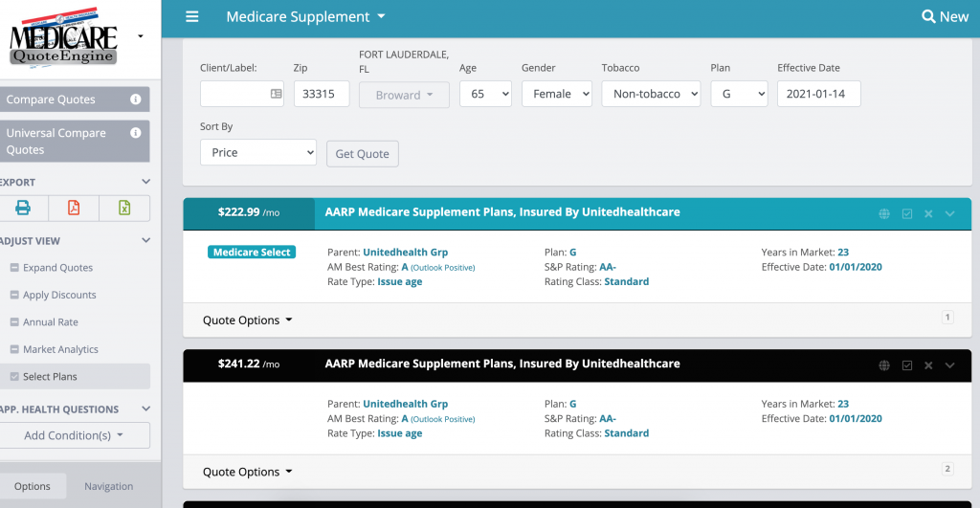The image size is (980, 508).
Task: Check select box on $222.99 quote
Action: pos(907,213)
